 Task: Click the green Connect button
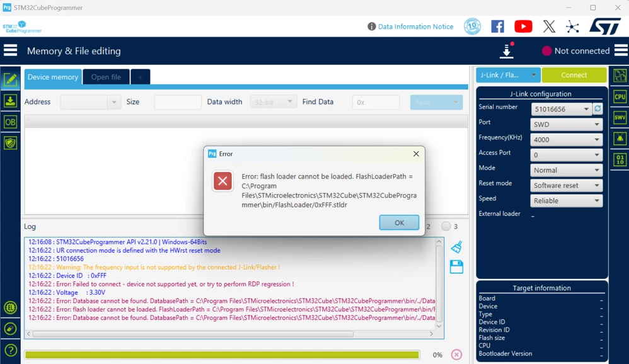pos(574,75)
